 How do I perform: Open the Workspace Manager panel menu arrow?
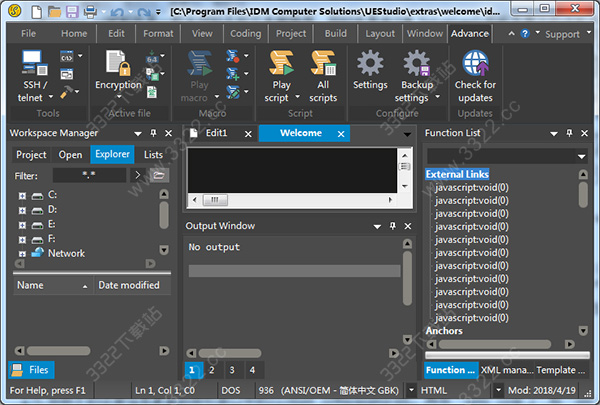coord(138,134)
